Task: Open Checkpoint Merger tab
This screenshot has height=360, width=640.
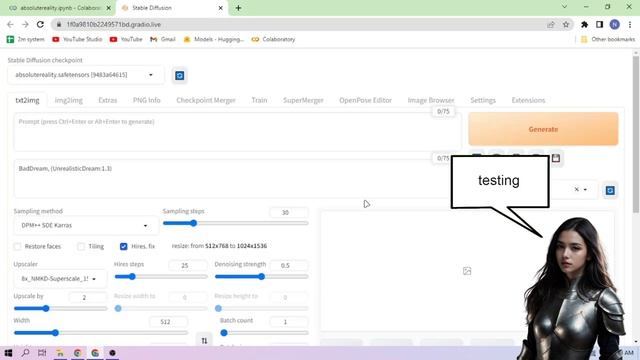Action: 206,100
